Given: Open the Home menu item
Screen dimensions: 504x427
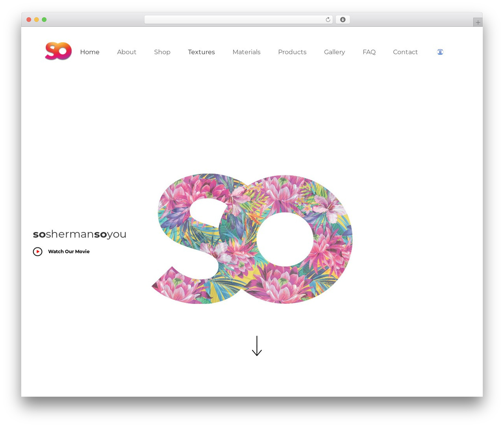Looking at the screenshot, I should (x=90, y=52).
